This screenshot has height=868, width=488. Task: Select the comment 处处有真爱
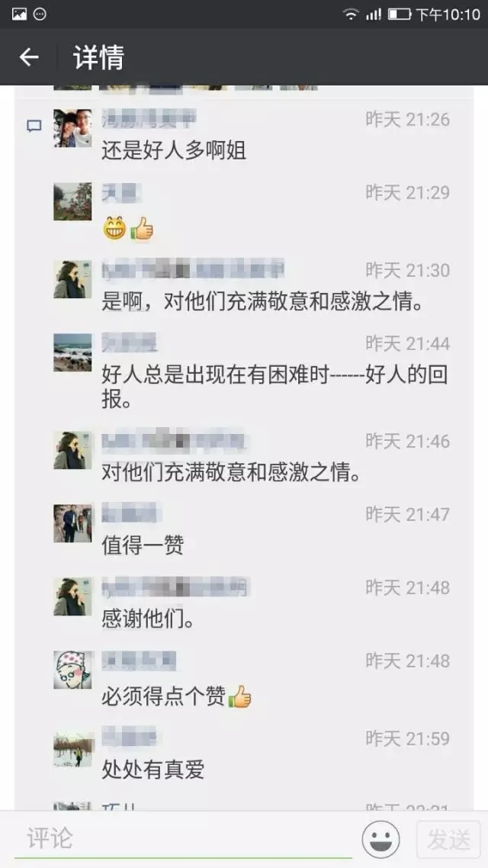(153, 770)
